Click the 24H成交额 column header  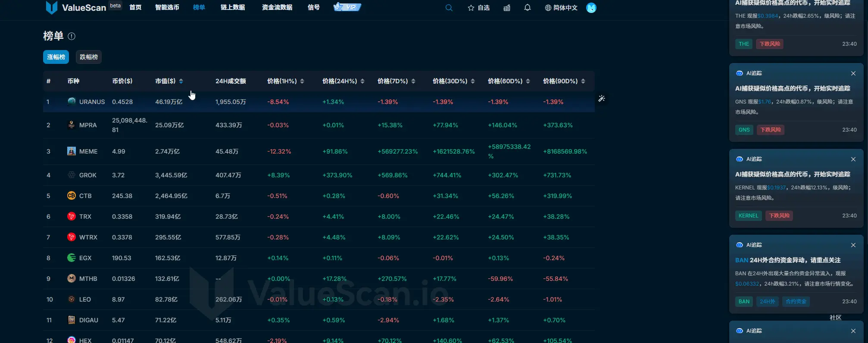(231, 81)
